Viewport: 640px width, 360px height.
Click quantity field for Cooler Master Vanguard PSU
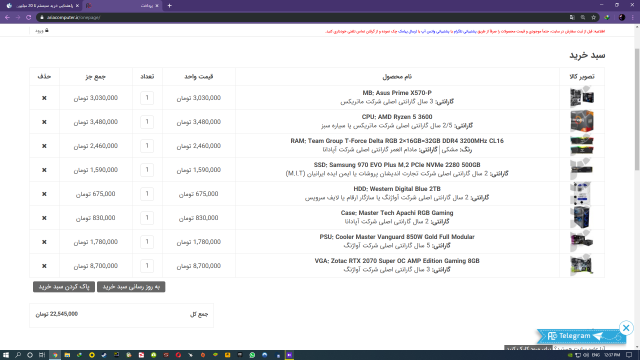(147, 242)
